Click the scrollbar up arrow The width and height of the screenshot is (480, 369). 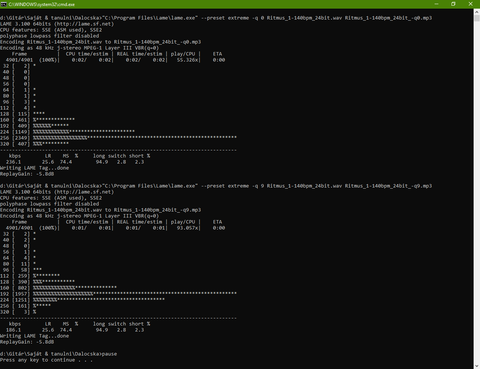point(477,11)
